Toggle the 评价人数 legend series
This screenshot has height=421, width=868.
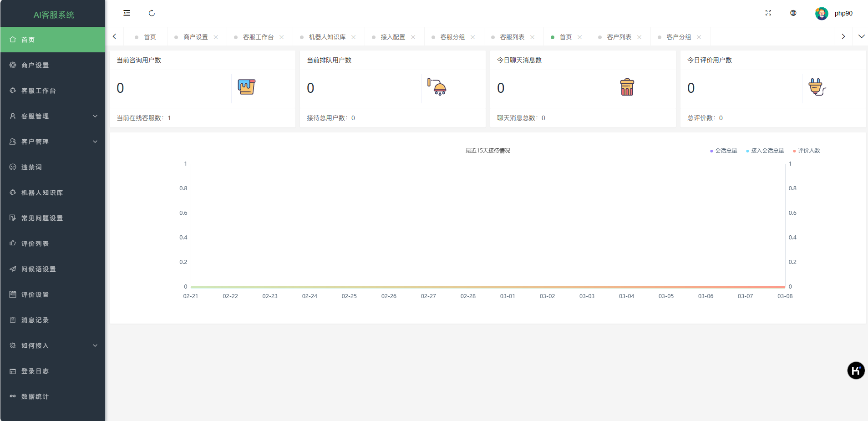[x=807, y=151]
